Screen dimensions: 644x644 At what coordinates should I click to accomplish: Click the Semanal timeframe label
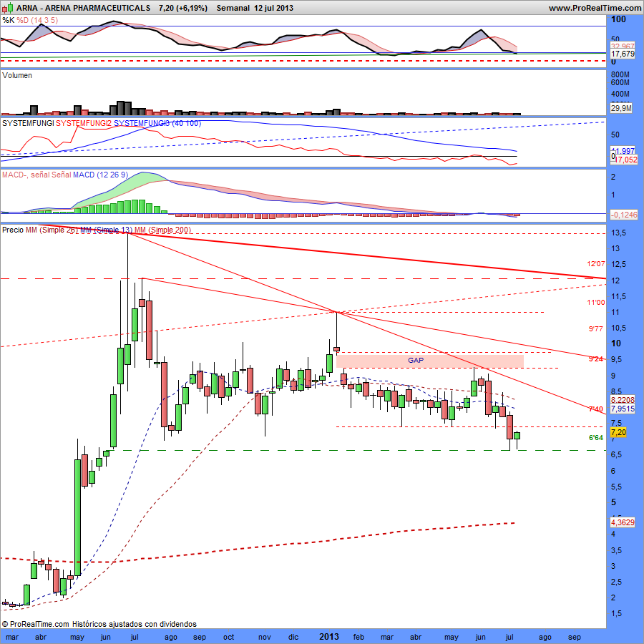[233, 8]
